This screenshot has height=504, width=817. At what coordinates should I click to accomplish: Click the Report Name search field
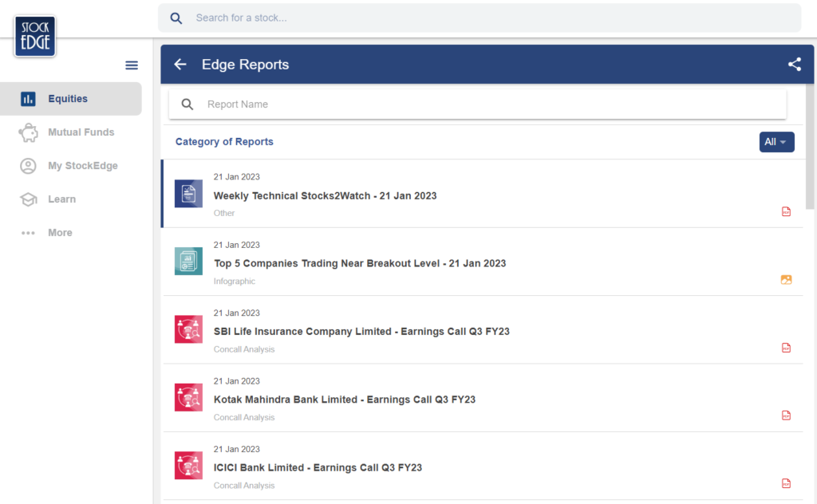coord(477,104)
